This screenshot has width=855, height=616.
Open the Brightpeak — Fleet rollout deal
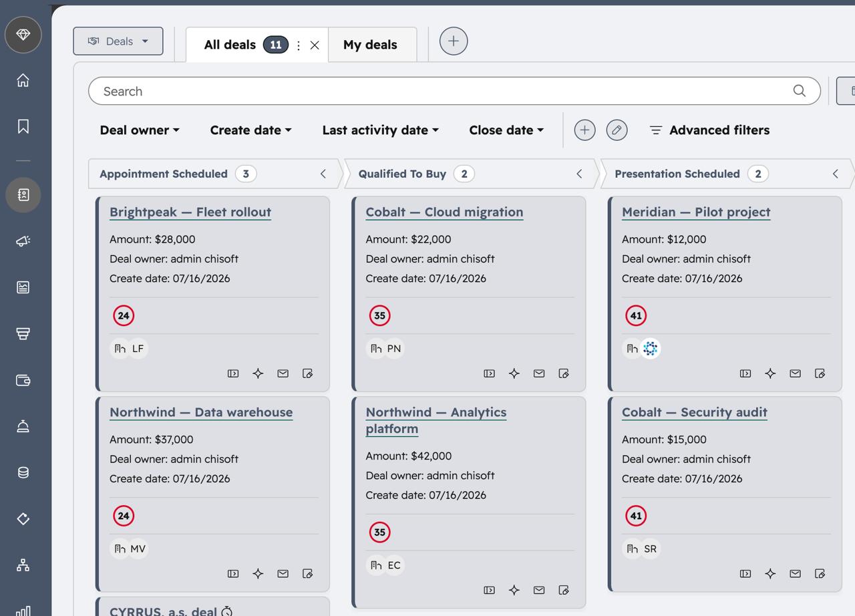click(190, 212)
